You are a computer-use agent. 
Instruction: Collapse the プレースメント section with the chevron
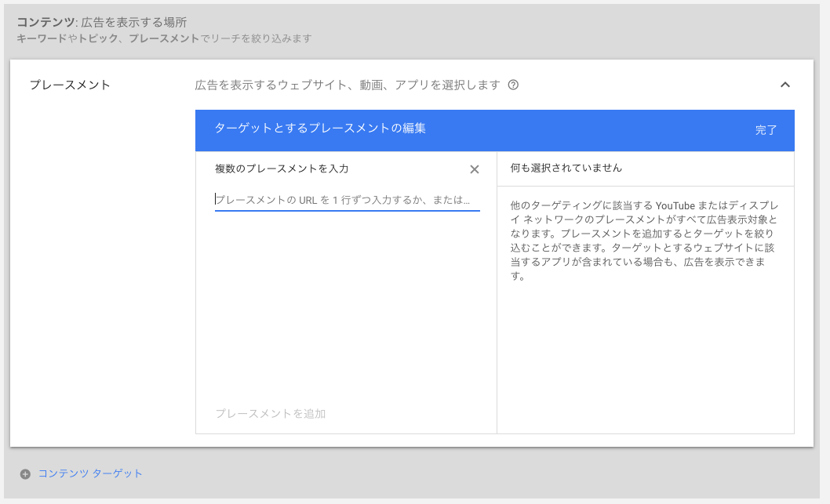coord(785,85)
